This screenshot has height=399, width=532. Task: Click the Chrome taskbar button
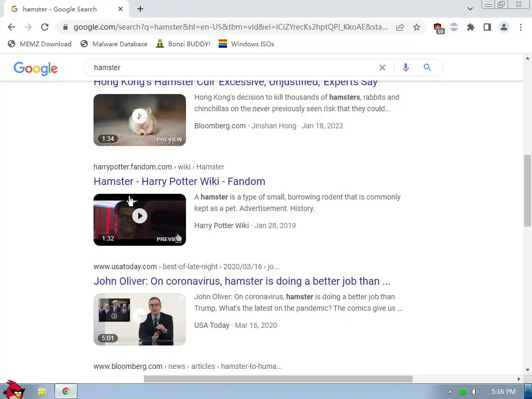pyautogui.click(x=66, y=392)
